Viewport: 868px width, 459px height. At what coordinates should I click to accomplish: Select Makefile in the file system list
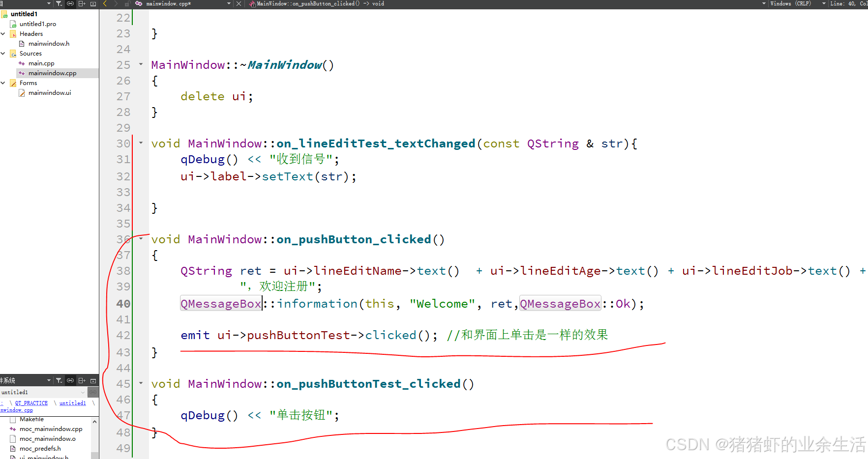(x=31, y=419)
